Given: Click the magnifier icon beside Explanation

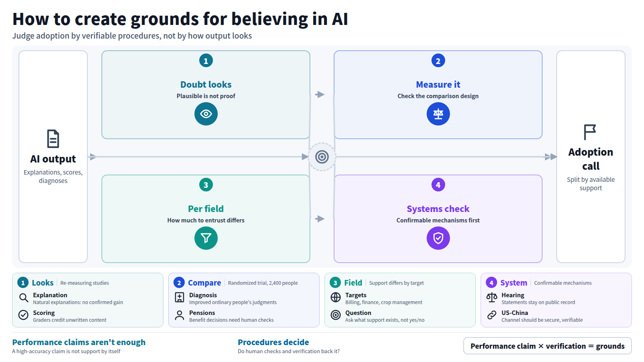Looking at the screenshot, I should point(24,298).
